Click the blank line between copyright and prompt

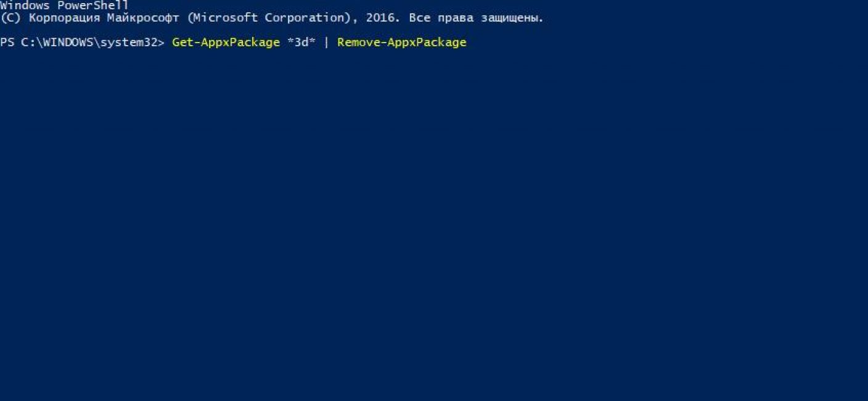tap(434, 30)
